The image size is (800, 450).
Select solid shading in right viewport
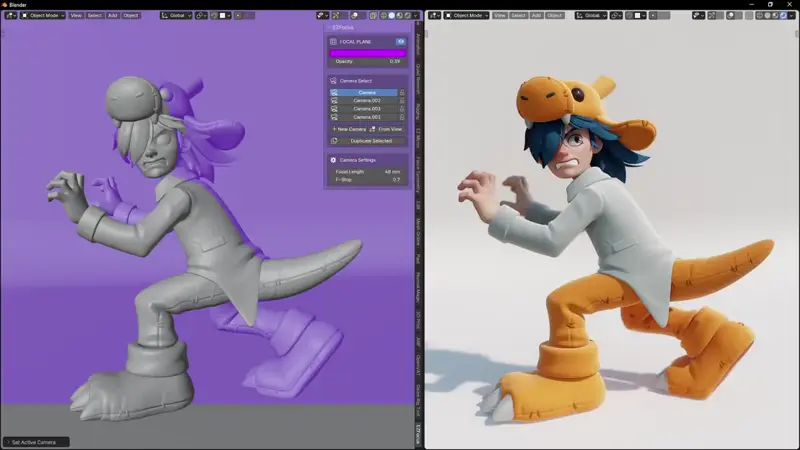767,15
